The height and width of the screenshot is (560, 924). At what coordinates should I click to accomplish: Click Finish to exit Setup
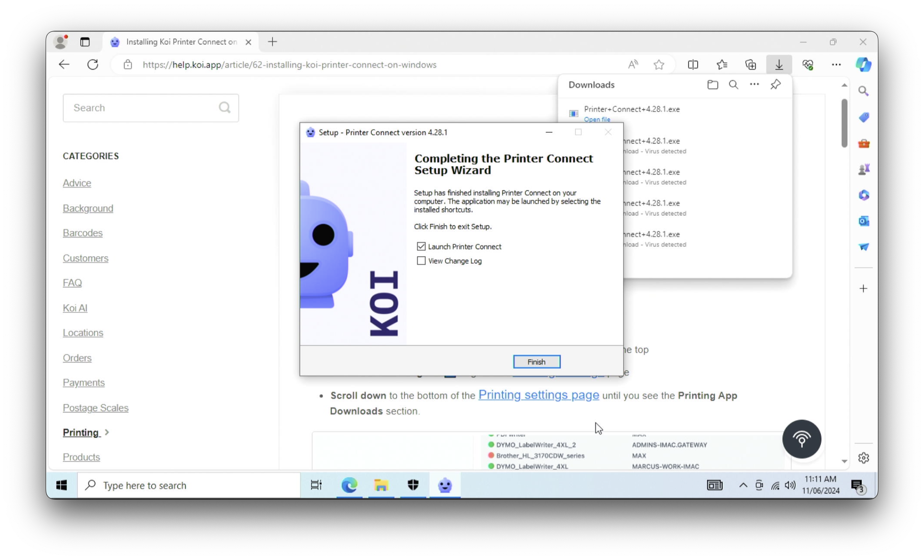pyautogui.click(x=536, y=362)
